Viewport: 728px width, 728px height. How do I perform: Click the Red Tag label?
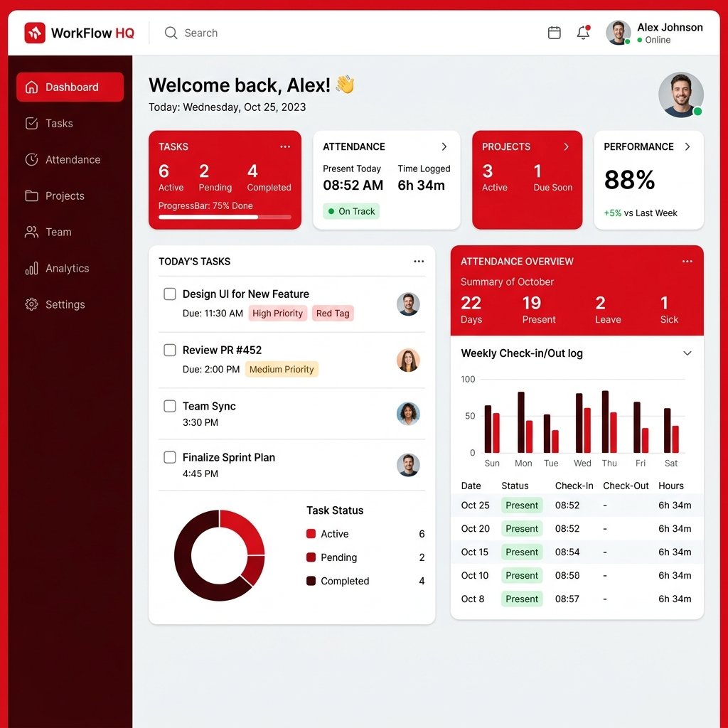click(x=333, y=314)
